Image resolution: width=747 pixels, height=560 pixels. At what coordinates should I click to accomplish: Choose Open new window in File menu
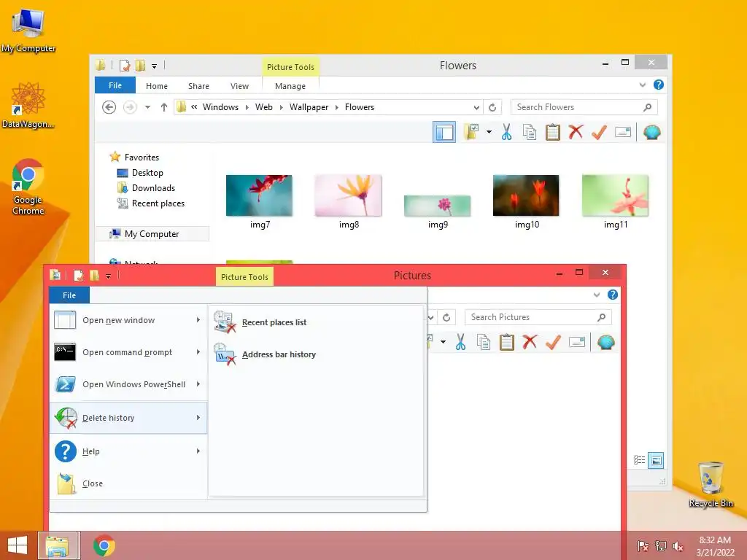128,320
